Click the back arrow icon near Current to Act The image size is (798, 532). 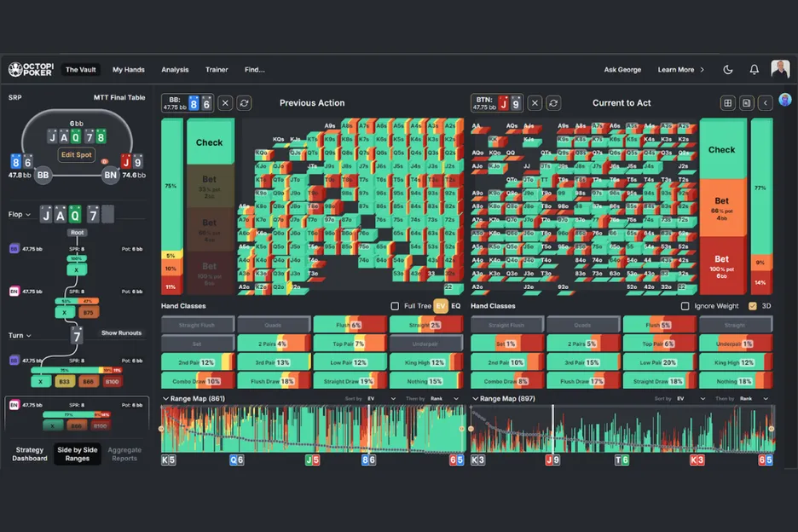(765, 103)
